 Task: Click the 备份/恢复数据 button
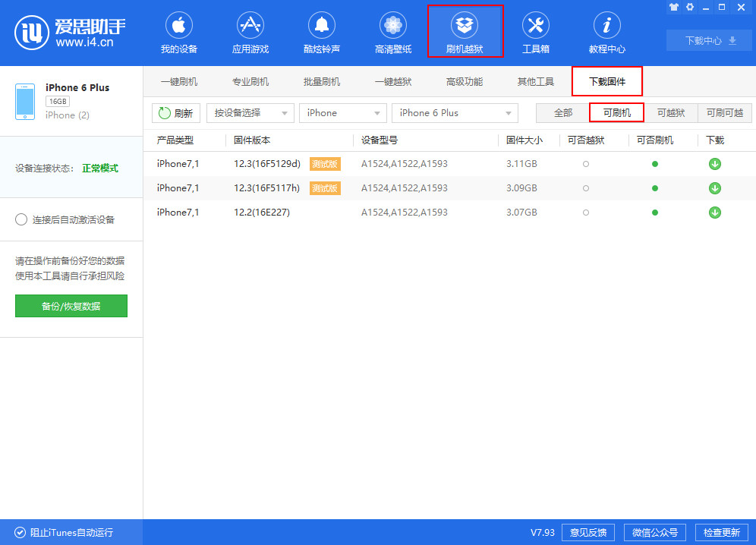pos(71,306)
